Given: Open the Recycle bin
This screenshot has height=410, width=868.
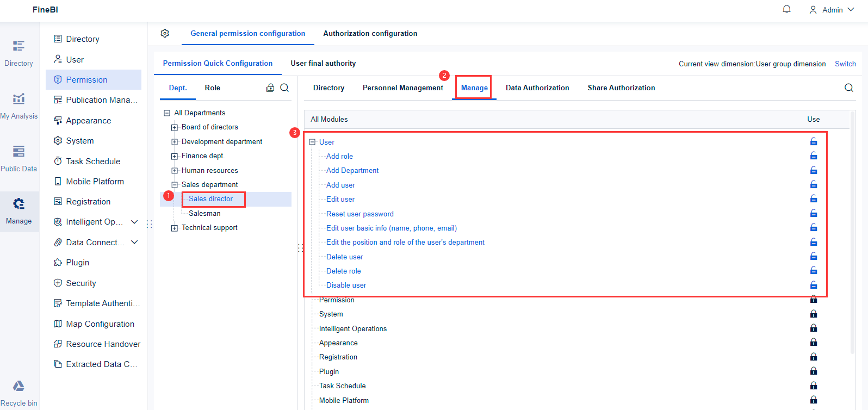Looking at the screenshot, I should (x=19, y=393).
